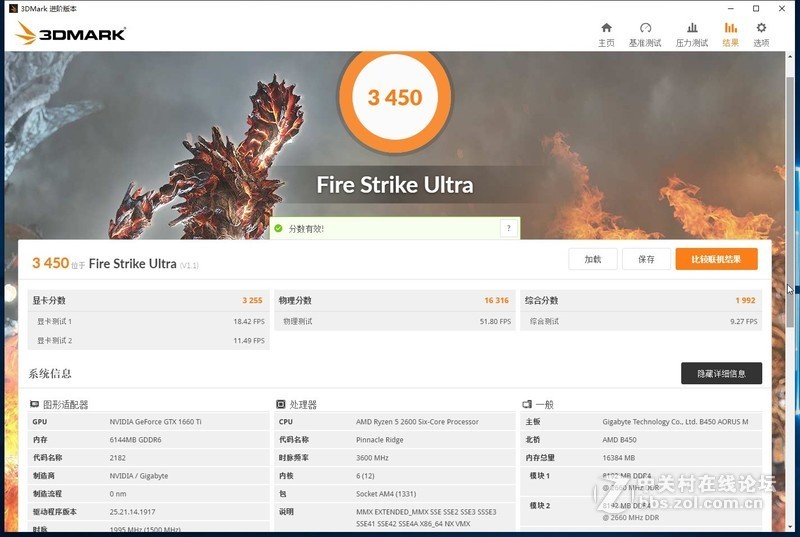Click the 综合测试 9.27 FPS row
Screen dimensions: 800x537
pos(641,321)
